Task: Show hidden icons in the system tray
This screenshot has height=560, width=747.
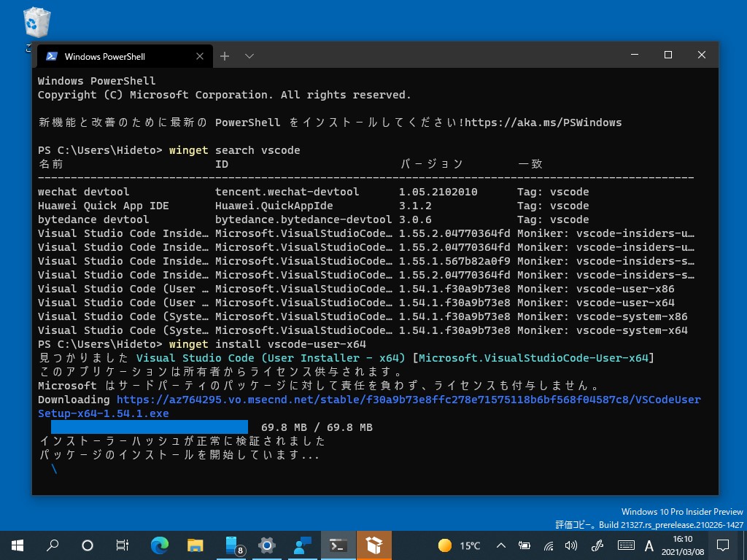Action: [500, 545]
